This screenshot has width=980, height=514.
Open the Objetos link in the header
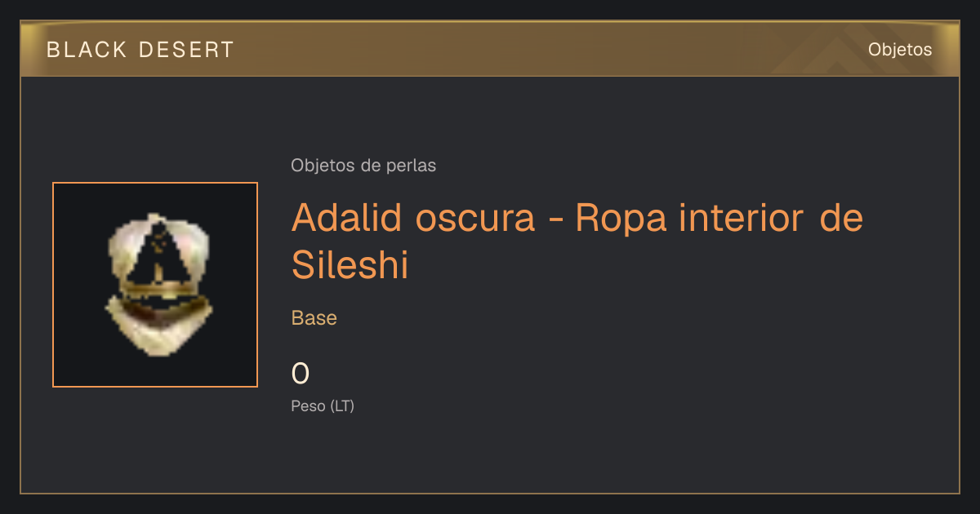point(900,50)
